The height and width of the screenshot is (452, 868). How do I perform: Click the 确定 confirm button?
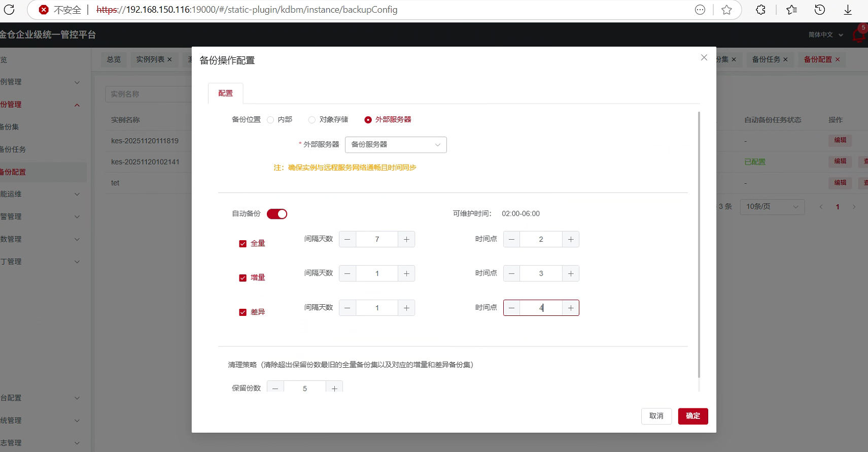click(692, 416)
